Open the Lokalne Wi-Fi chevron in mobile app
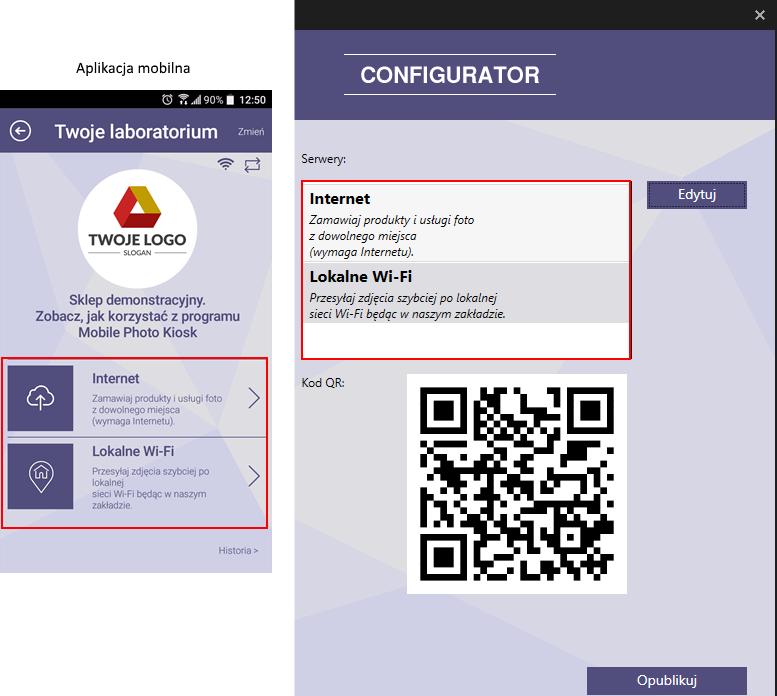Screen dimensions: 777x696 254,476
